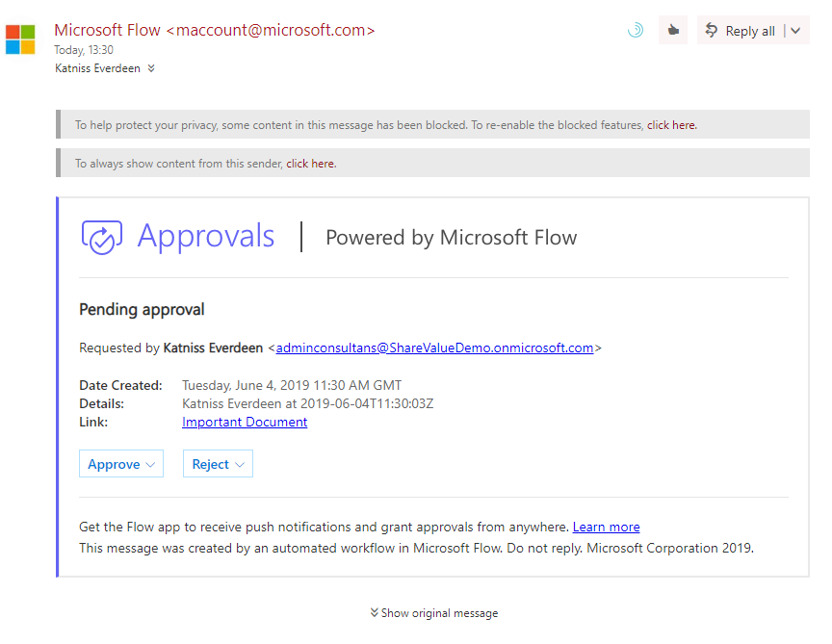Click the Approvals checkmark logo icon

[x=102, y=237]
